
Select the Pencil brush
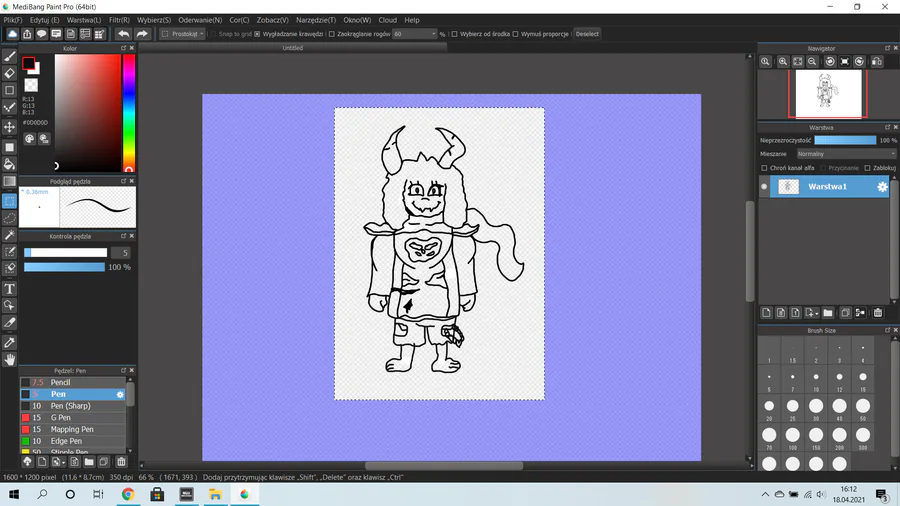[x=73, y=382]
